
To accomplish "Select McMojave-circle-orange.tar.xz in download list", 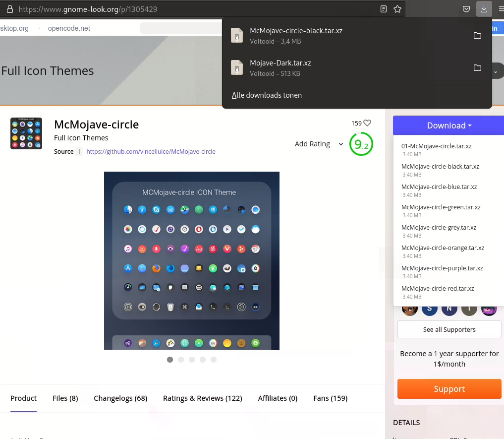I will [x=443, y=248].
